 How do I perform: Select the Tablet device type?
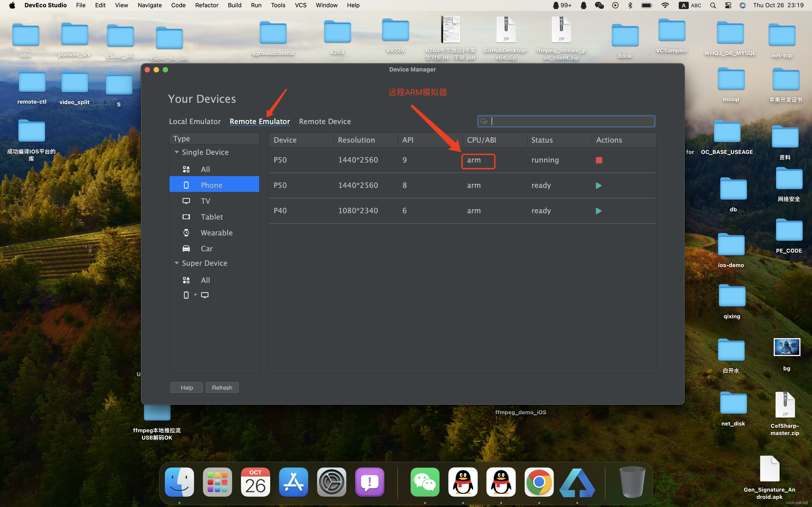(211, 217)
